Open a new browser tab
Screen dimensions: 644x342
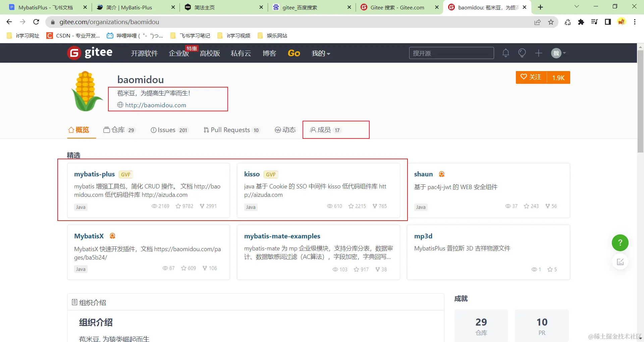540,7
